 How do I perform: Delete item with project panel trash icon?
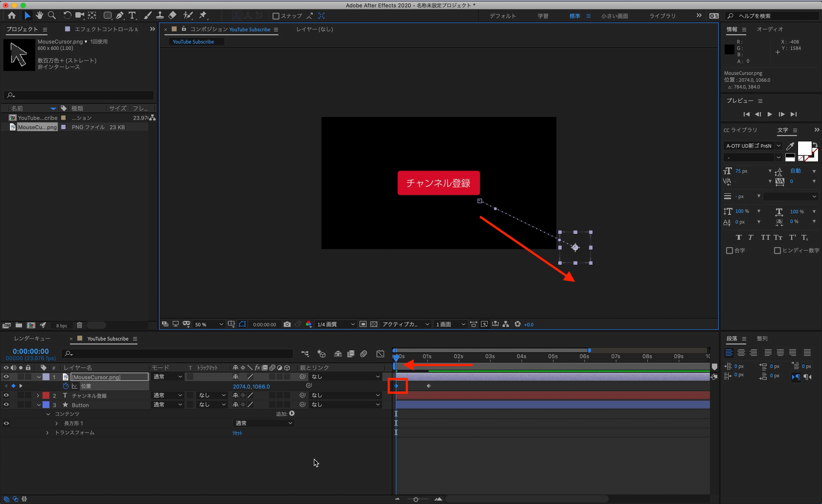click(x=80, y=325)
